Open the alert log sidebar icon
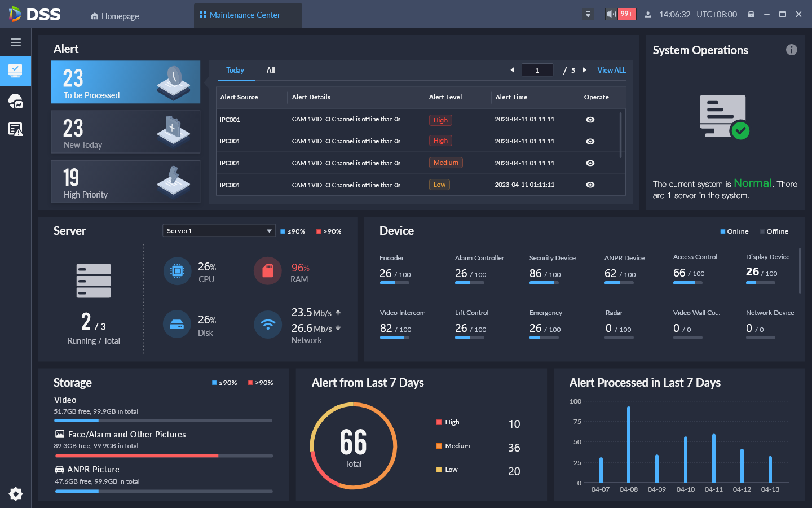The width and height of the screenshot is (812, 508). coord(16,129)
